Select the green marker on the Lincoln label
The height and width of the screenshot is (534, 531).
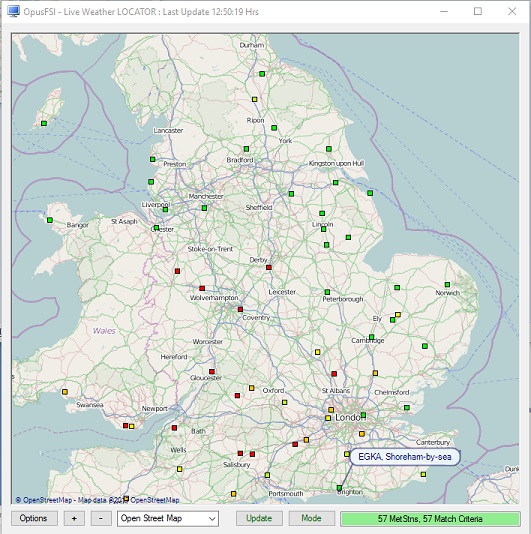pos(323,229)
